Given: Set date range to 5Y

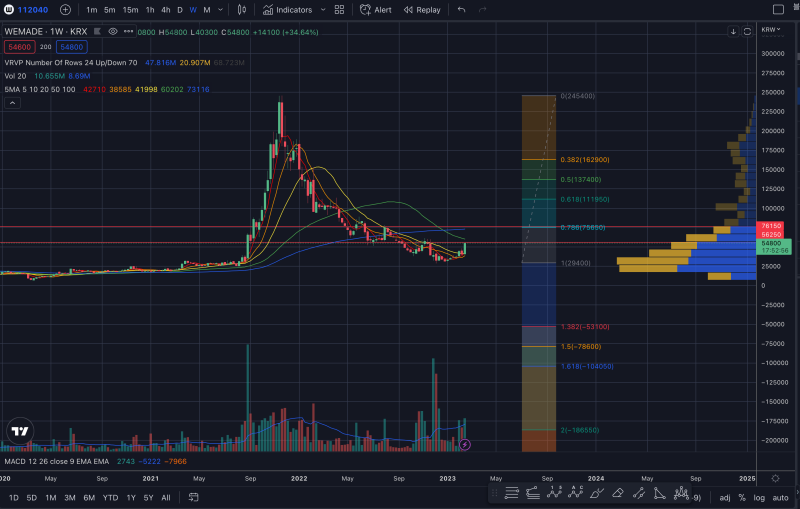Looking at the screenshot, I should (148, 497).
